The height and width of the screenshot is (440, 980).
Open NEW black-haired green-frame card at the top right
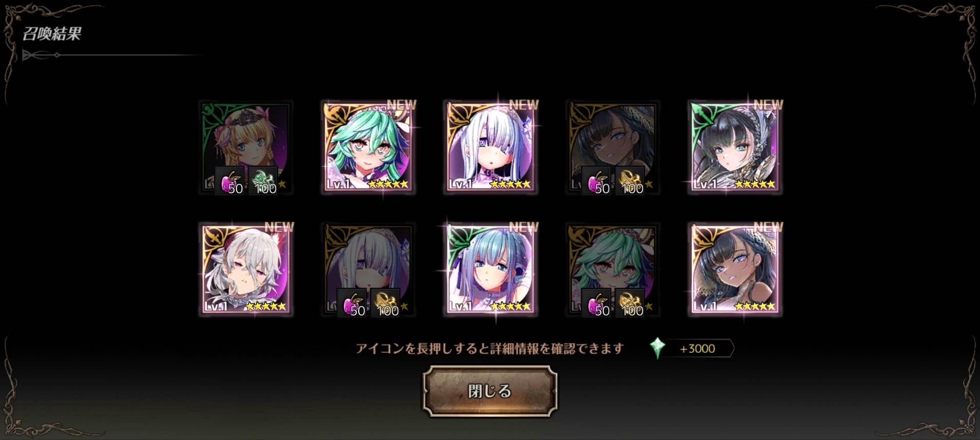tap(735, 147)
